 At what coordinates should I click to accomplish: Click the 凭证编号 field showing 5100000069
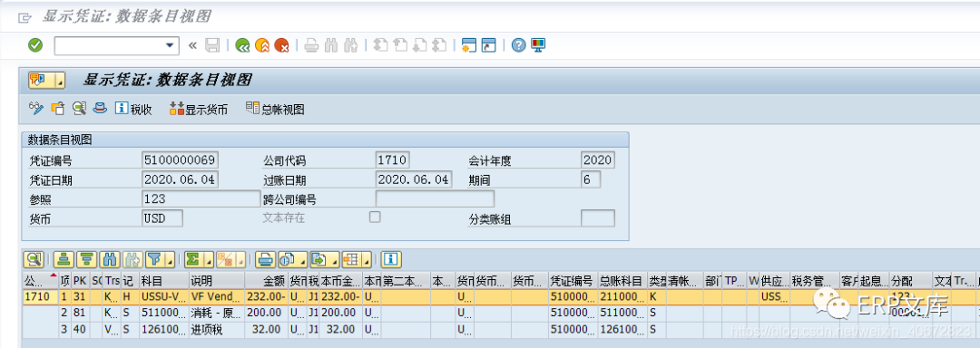[x=180, y=160]
